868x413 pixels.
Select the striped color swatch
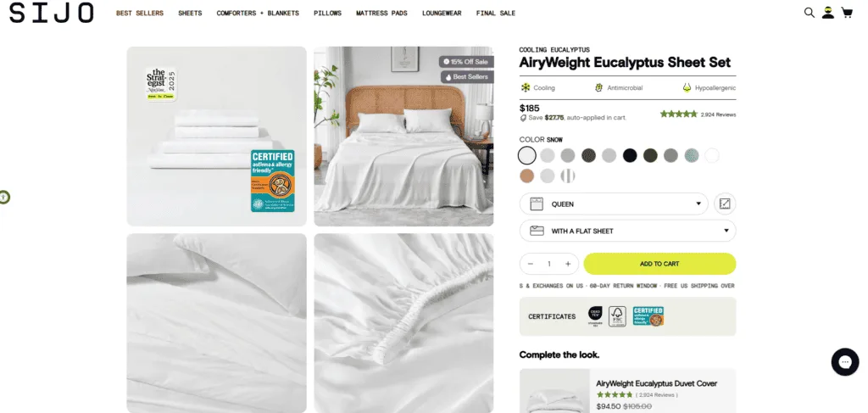tap(567, 176)
